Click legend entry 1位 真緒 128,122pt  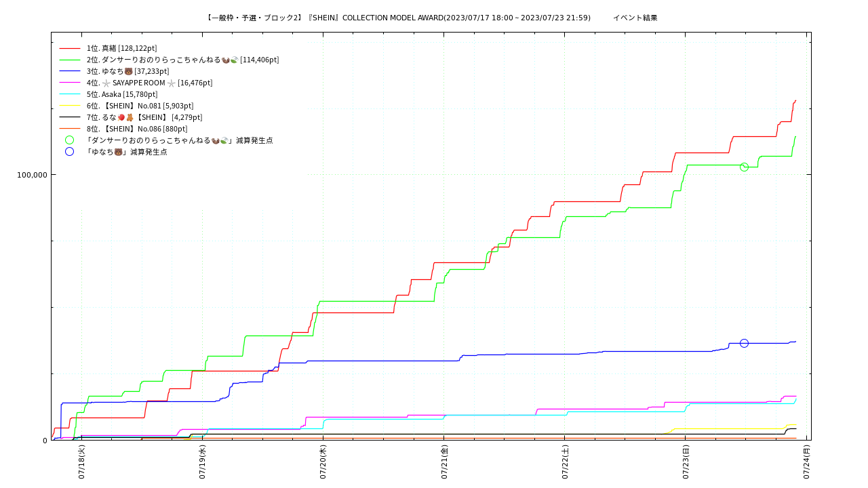[x=121, y=48]
